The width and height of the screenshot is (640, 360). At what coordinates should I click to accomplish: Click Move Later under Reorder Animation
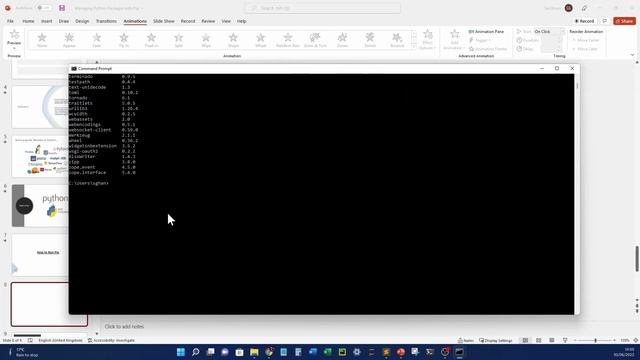[x=584, y=49]
